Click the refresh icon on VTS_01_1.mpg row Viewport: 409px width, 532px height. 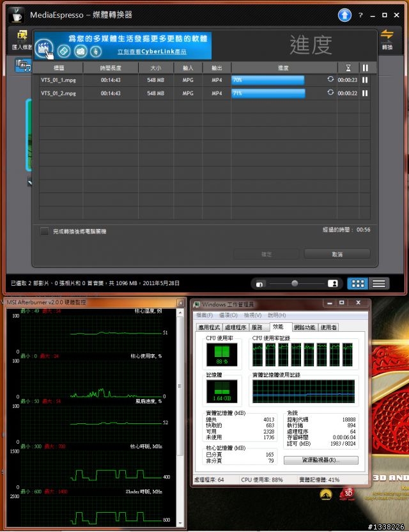click(x=330, y=79)
